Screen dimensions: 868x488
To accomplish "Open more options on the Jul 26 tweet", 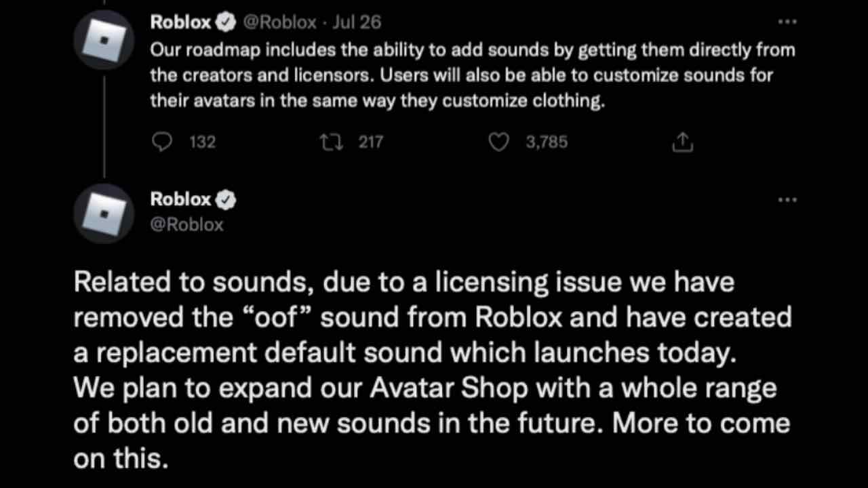I will tap(787, 22).
